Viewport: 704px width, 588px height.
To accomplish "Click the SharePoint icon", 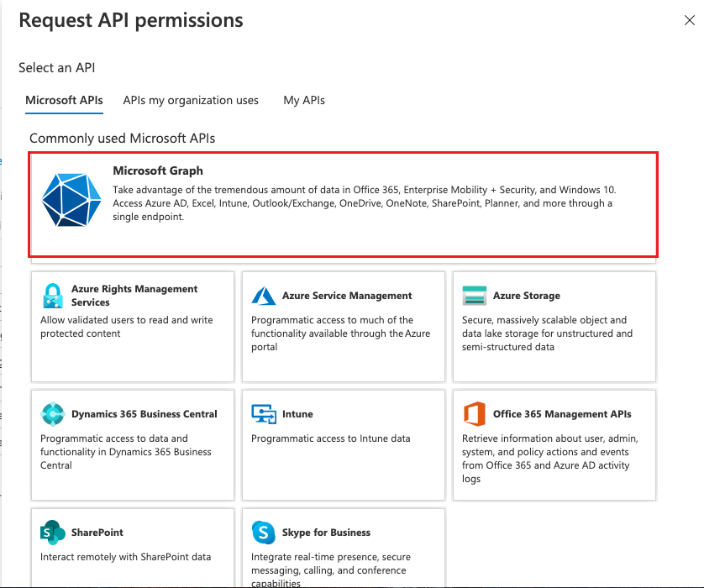I will coord(53,533).
